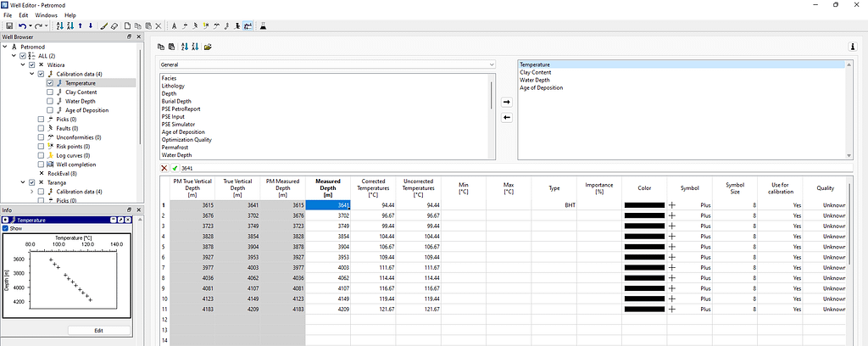Image resolution: width=868 pixels, height=346 pixels.
Task: Open the Edit menu
Action: (23, 15)
